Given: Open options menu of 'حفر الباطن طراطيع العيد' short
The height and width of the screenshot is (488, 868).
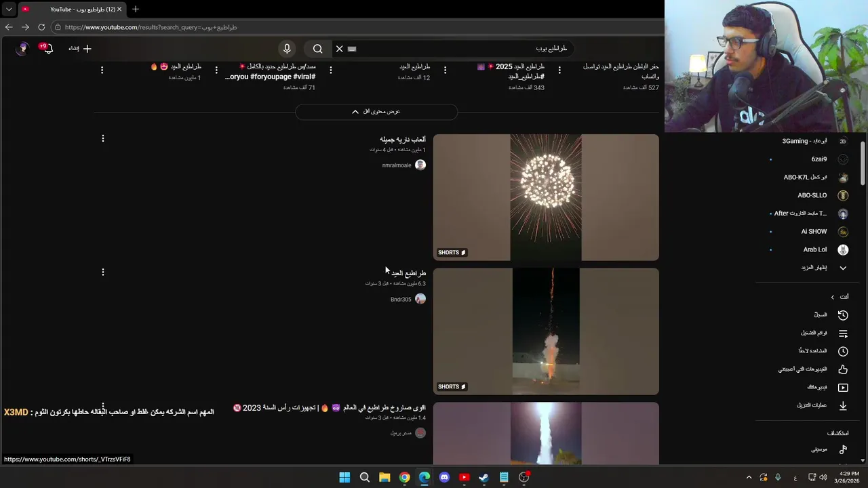Looking at the screenshot, I should click(559, 70).
